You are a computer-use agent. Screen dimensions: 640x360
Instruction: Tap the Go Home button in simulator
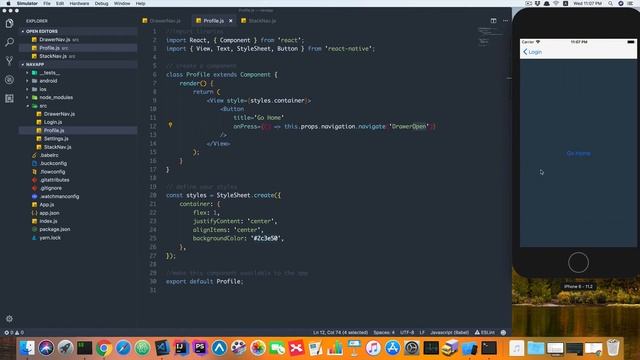578,153
